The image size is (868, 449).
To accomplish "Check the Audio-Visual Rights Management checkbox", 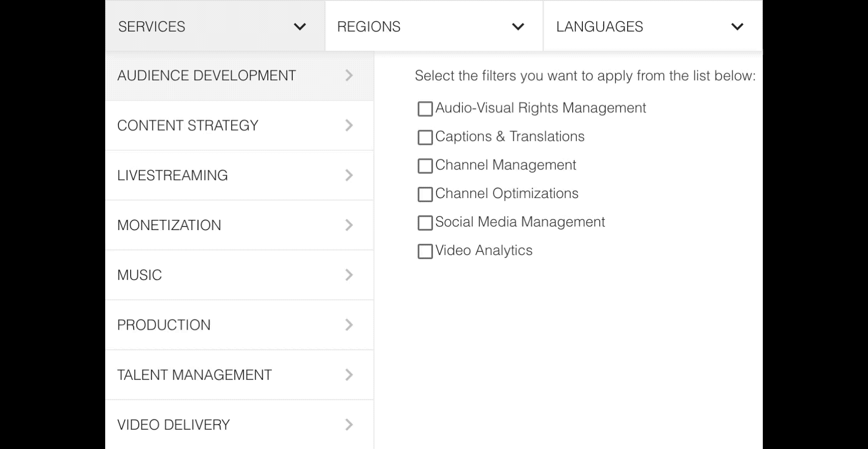I will pyautogui.click(x=425, y=109).
